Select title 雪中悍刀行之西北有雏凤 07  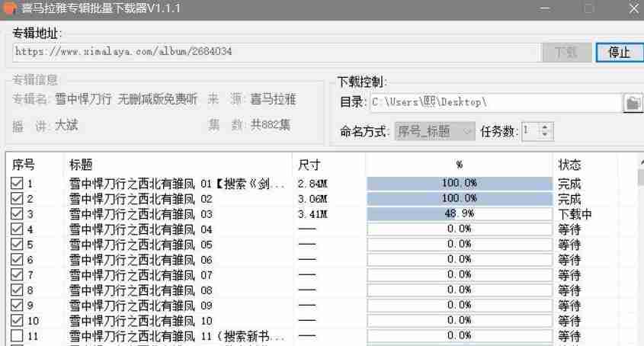click(x=140, y=275)
